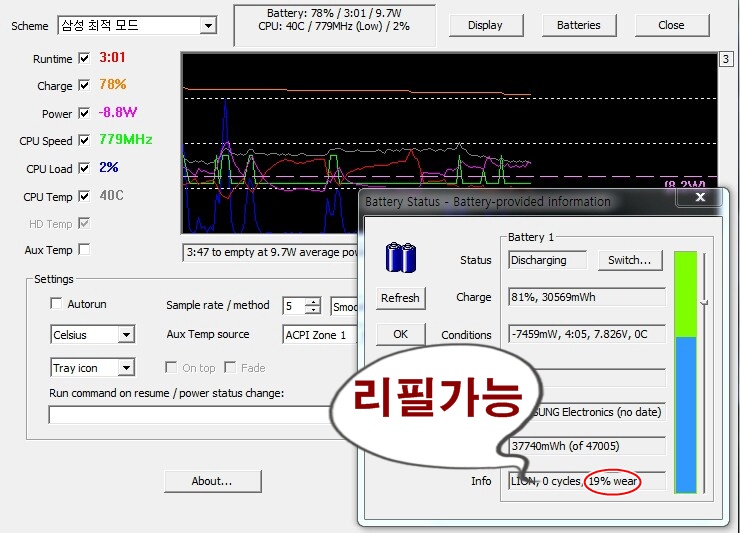The image size is (740, 533).
Task: Toggle the Runtime checkbox
Action: pyautogui.click(x=84, y=58)
